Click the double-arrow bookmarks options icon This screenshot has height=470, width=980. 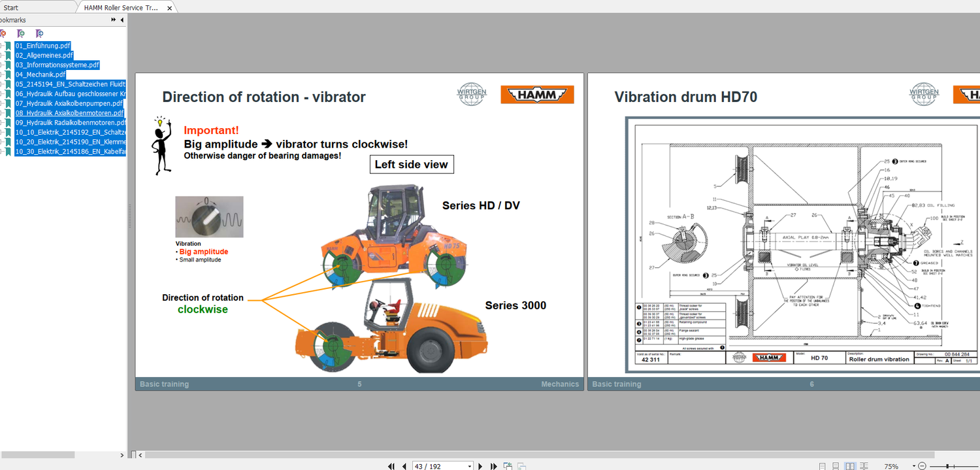(x=114, y=20)
